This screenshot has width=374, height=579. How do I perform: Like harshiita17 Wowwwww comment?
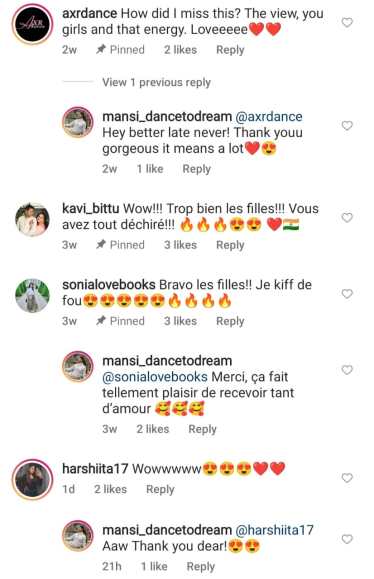(347, 478)
